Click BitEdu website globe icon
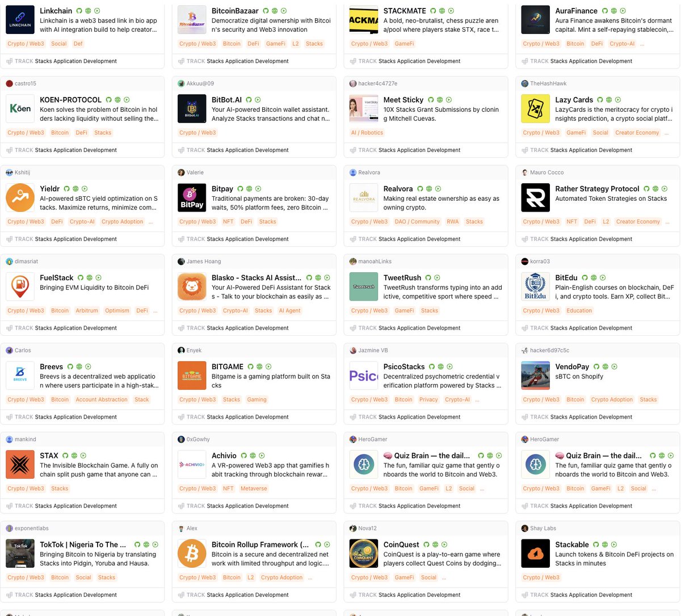This screenshot has height=616, width=681. (594, 278)
